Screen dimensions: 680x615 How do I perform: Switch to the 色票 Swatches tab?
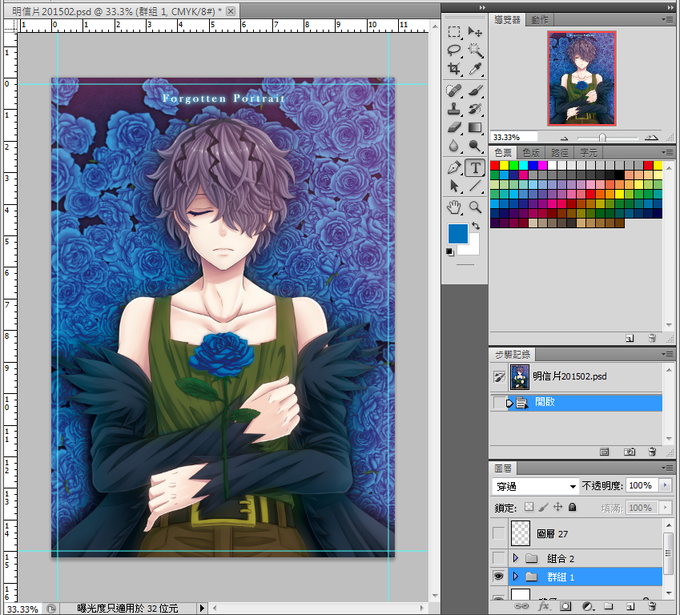click(x=503, y=152)
